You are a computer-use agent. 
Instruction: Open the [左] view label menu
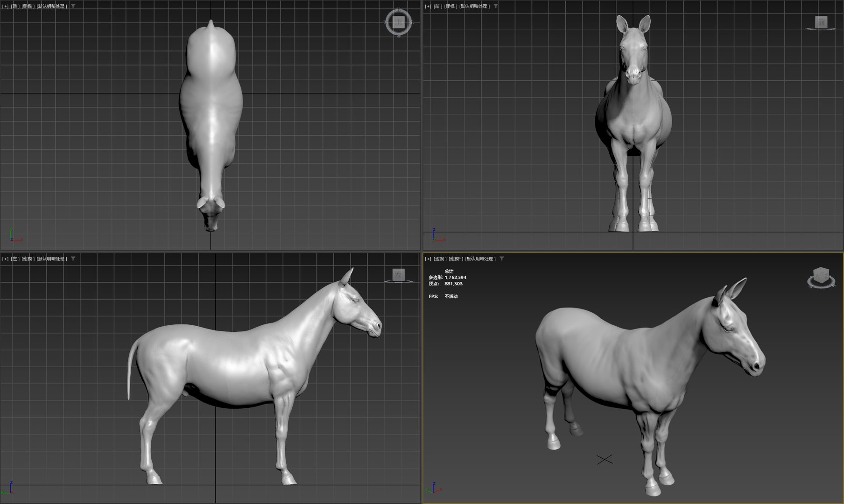15,259
